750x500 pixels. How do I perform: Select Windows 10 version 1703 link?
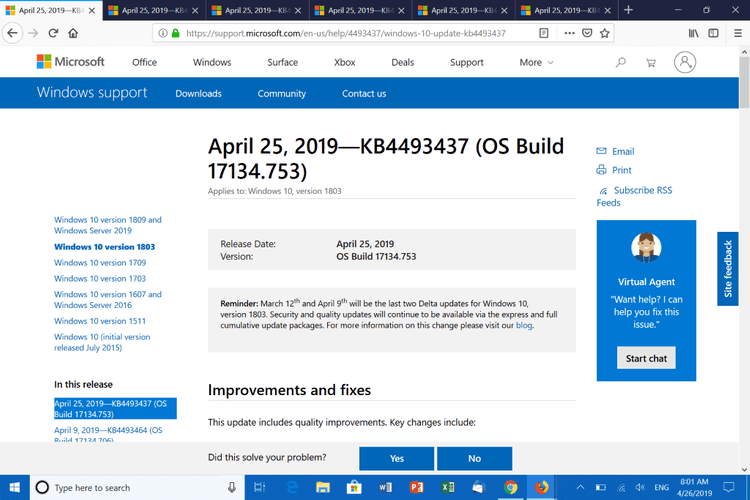[100, 278]
